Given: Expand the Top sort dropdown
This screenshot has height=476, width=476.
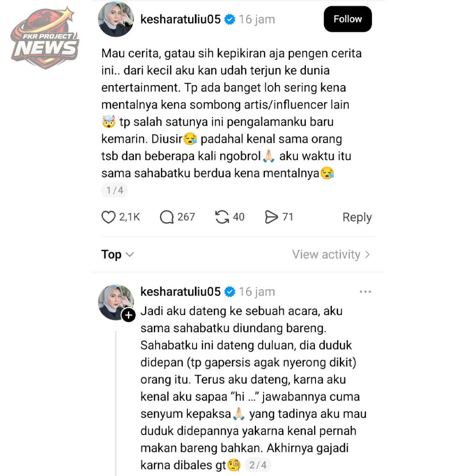Looking at the screenshot, I should click(x=118, y=254).
